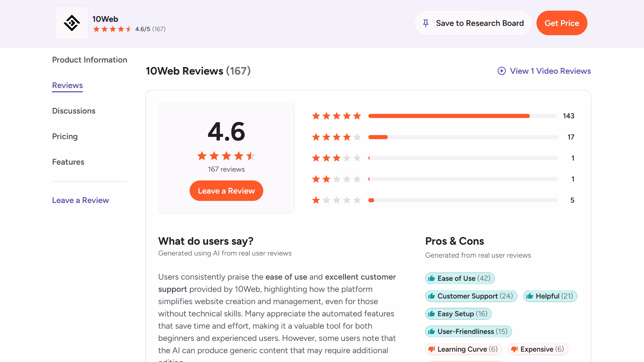
Task: Select the Expensive (6) tag
Action: tap(538, 349)
